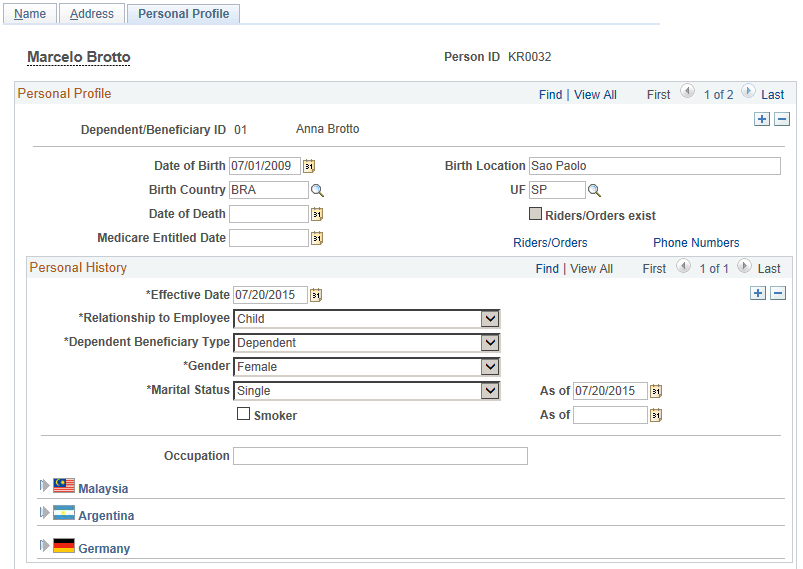Switch to the Address tab
803x569 pixels.
[x=92, y=14]
